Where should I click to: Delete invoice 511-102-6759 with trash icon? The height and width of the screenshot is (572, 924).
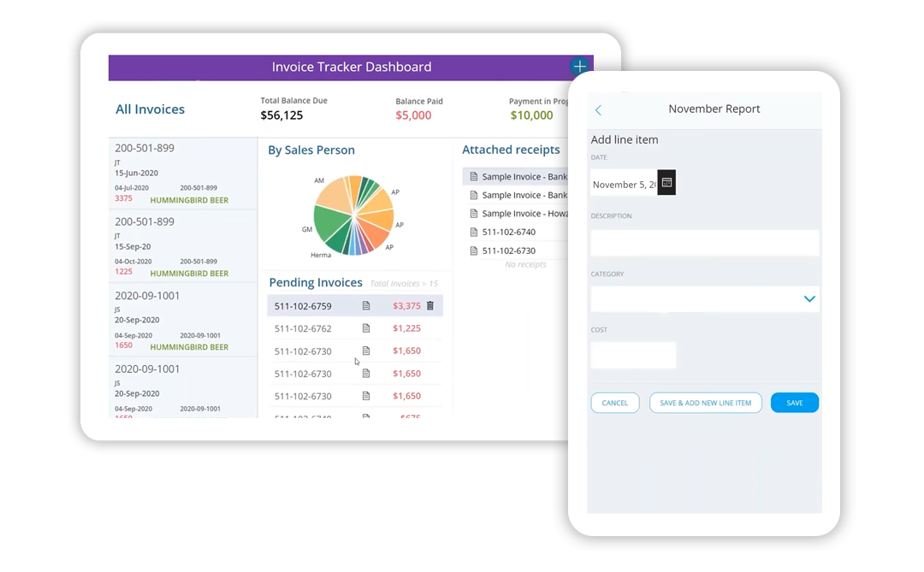tap(430, 306)
